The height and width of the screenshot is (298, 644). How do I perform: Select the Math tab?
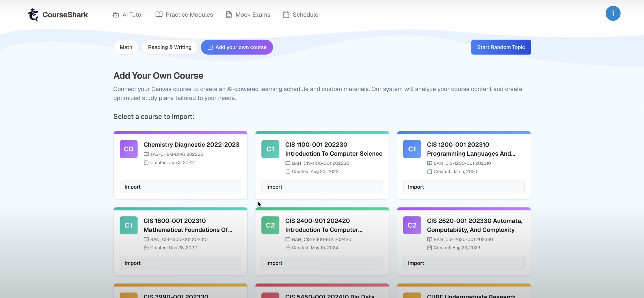tap(126, 47)
